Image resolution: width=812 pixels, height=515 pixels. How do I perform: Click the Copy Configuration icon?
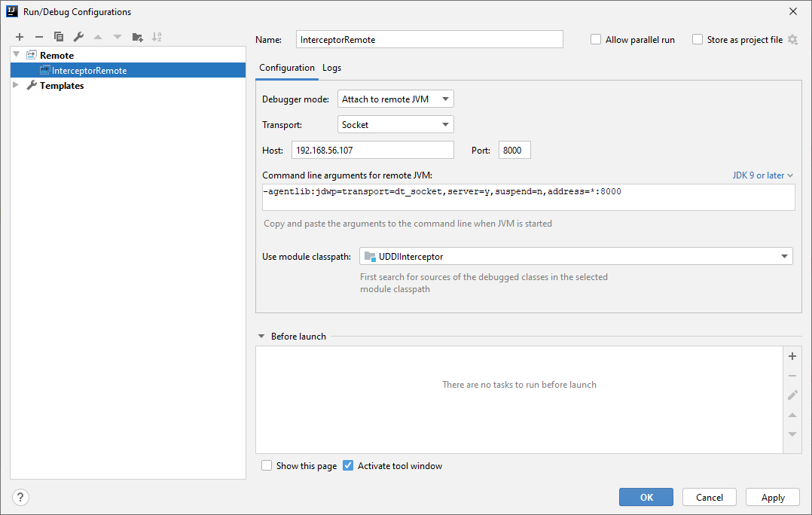[x=59, y=37]
